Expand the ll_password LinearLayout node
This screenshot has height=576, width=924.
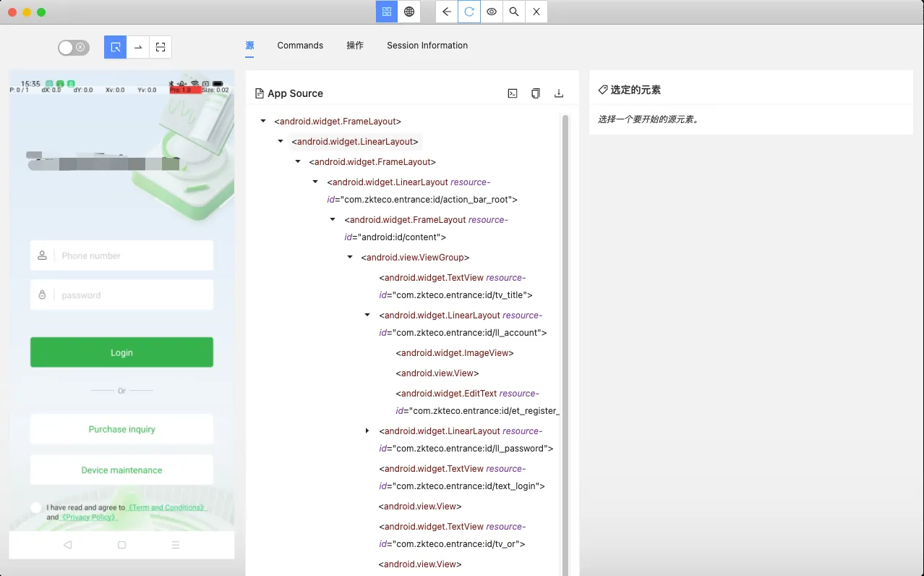[367, 431]
